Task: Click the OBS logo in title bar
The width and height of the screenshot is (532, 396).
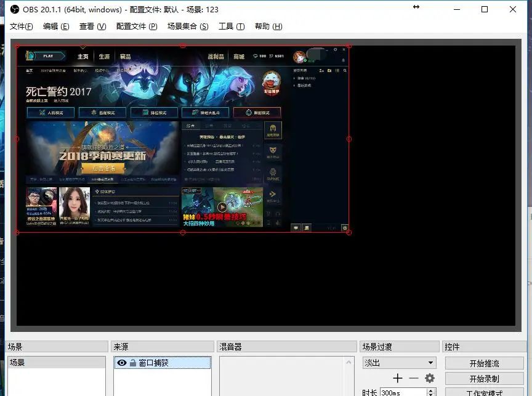Action: click(x=15, y=9)
